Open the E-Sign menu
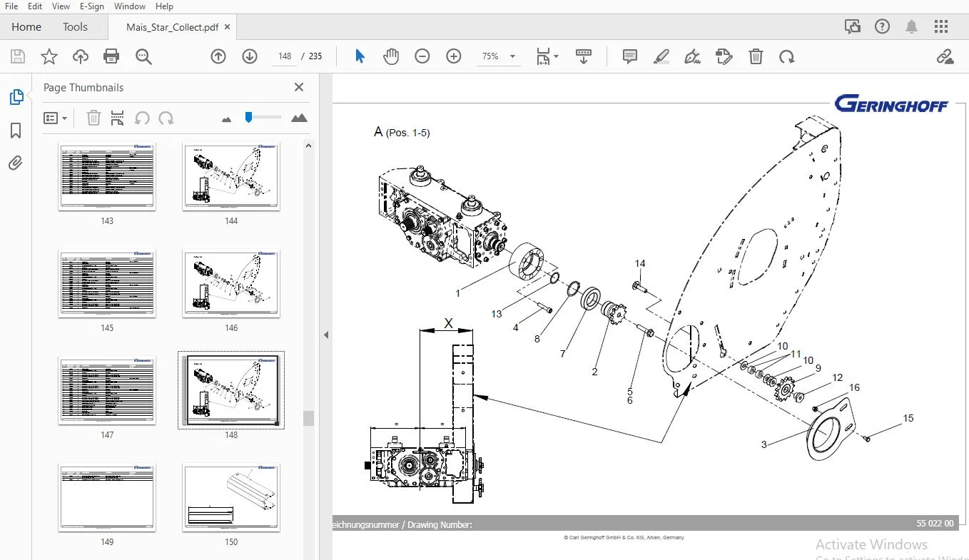This screenshot has width=969, height=560. tap(92, 6)
